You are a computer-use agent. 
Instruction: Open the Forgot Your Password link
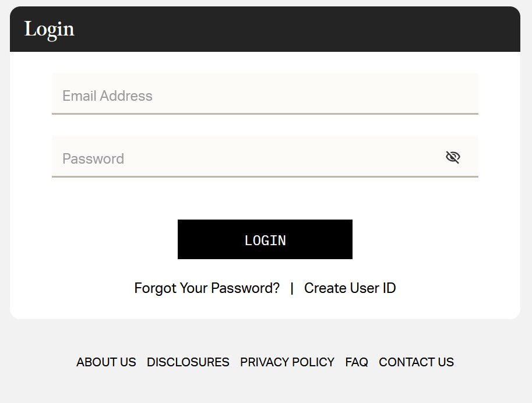click(x=207, y=288)
